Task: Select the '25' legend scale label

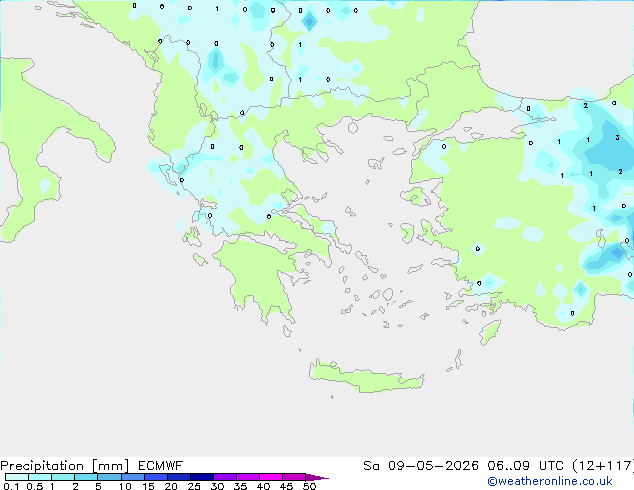Action: tap(194, 486)
